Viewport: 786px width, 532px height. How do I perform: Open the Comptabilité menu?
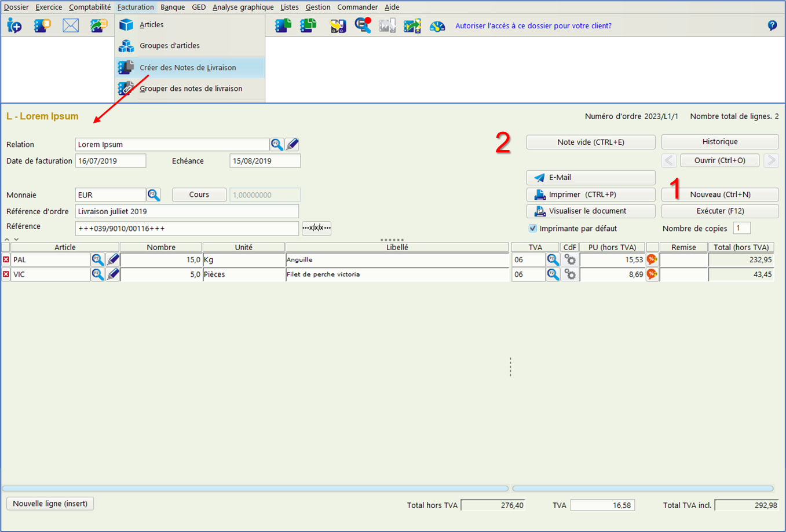point(90,7)
